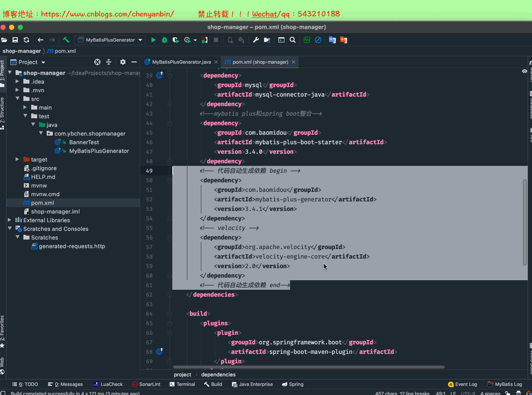This screenshot has height=395, width=532.
Task: Click the Profiler run icon
Action: [187, 40]
